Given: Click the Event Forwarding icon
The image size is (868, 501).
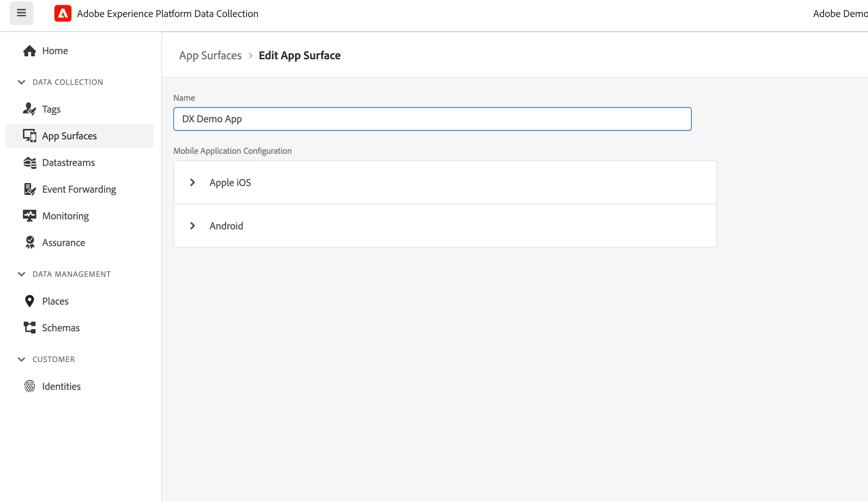Looking at the screenshot, I should tap(30, 189).
